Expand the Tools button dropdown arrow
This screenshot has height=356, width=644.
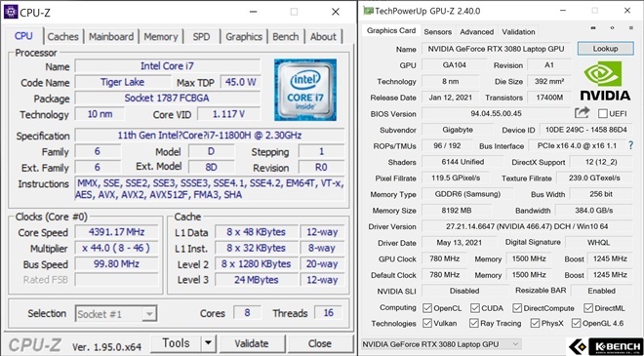(x=208, y=343)
